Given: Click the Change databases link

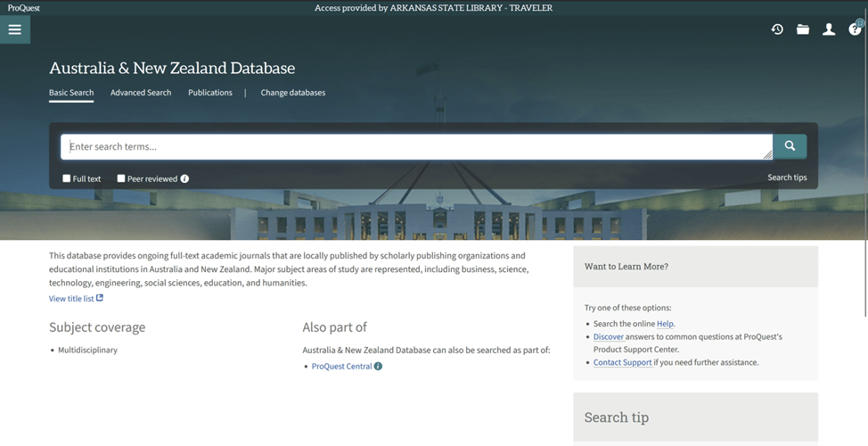Looking at the screenshot, I should pos(292,93).
